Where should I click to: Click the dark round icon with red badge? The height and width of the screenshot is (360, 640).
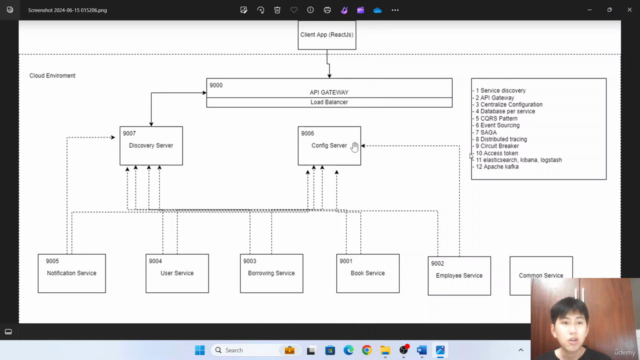click(404, 350)
